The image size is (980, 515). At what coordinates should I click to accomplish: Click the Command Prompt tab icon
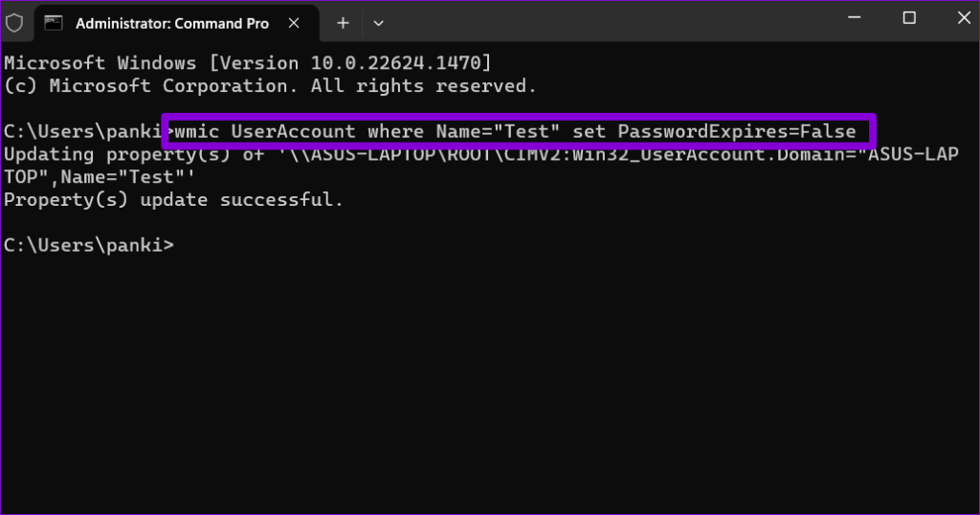[x=54, y=23]
